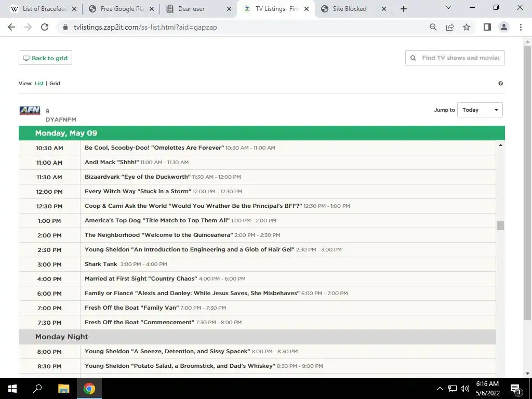The width and height of the screenshot is (532, 399).
Task: Open Every Witch Way Stuck in a Storm
Action: click(x=138, y=192)
